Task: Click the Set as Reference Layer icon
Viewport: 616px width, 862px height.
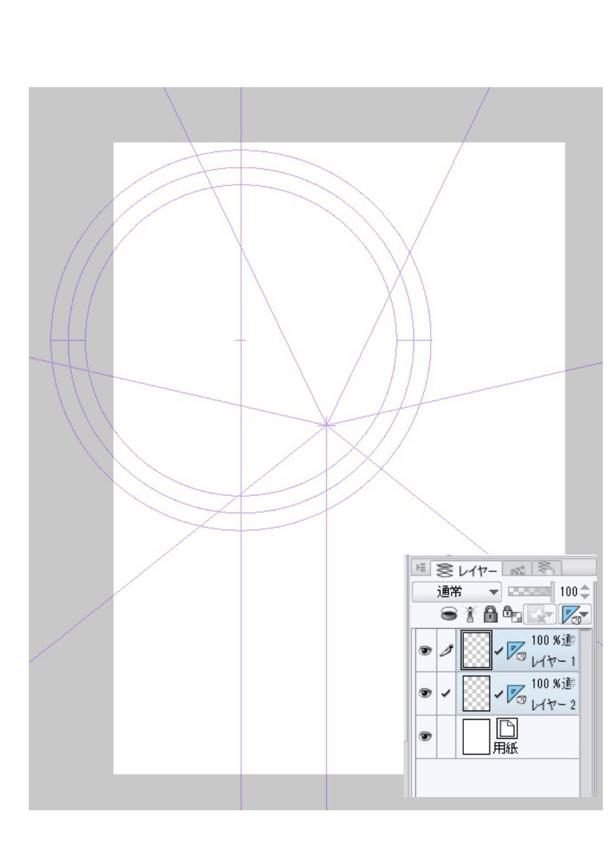Action: pyautogui.click(x=469, y=614)
